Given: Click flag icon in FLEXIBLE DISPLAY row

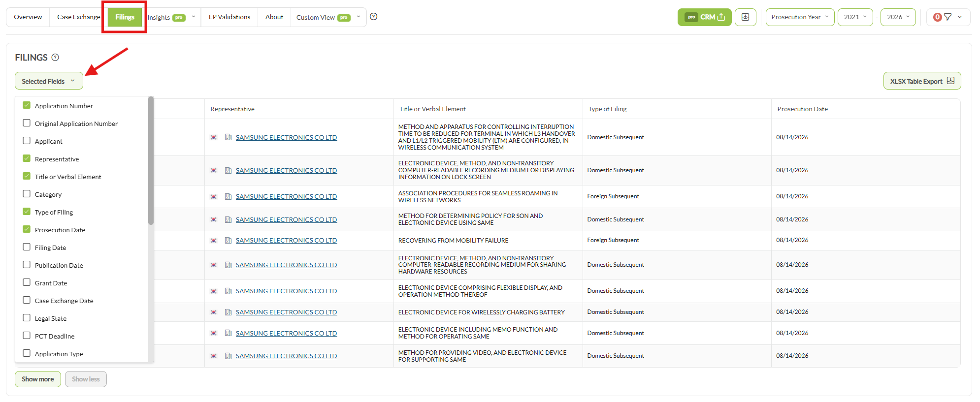Looking at the screenshot, I should click(x=213, y=291).
